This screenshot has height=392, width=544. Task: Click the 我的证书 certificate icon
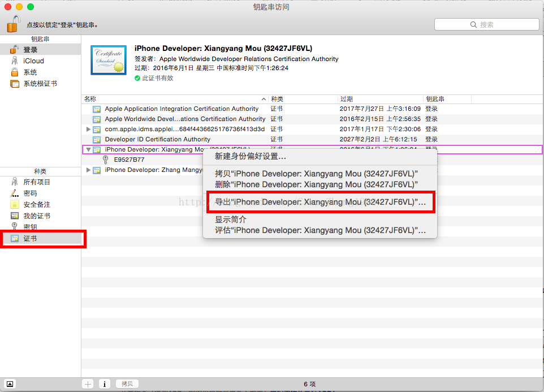(x=15, y=216)
